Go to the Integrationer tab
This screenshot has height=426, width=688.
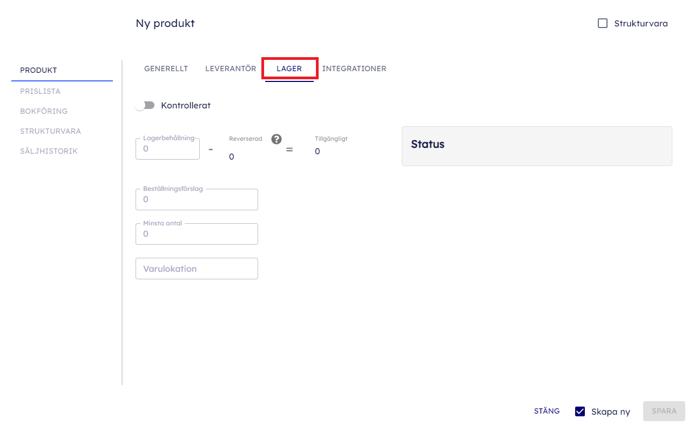pyautogui.click(x=354, y=69)
